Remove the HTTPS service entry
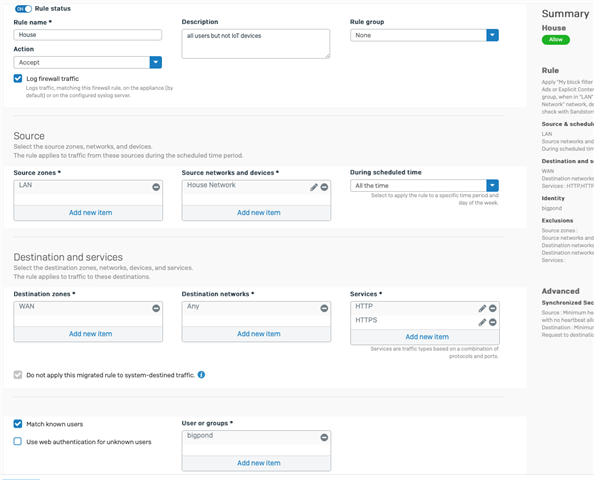594x480 pixels. click(492, 322)
